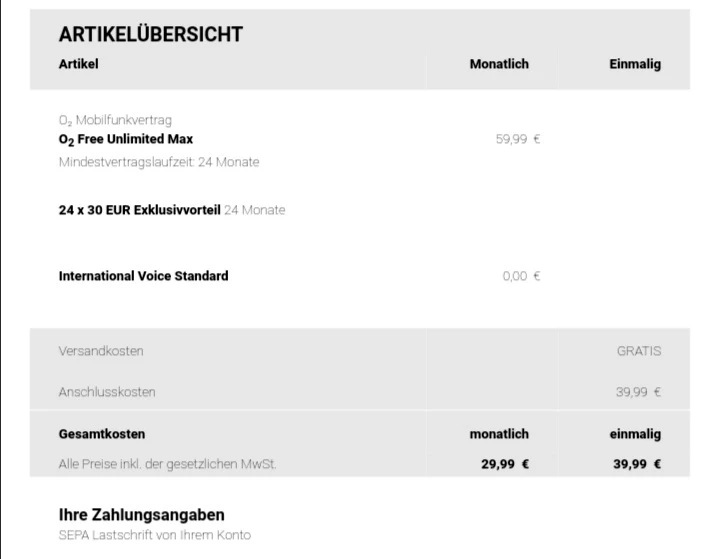Click the Anschlusskosten row label
Viewport: 720px width, 559px height.
click(107, 392)
